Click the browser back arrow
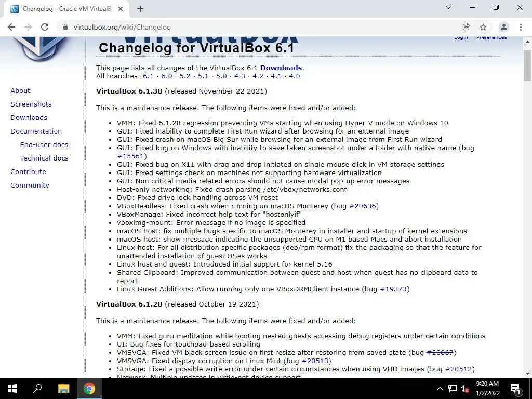 click(x=11, y=27)
